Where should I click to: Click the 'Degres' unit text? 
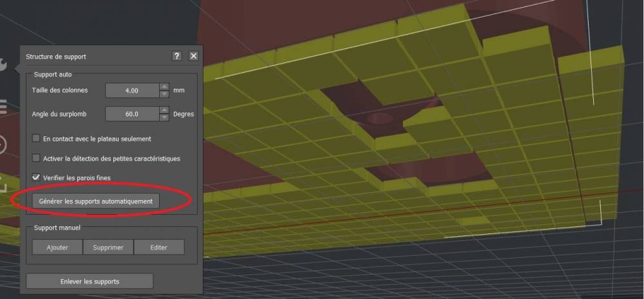point(184,114)
